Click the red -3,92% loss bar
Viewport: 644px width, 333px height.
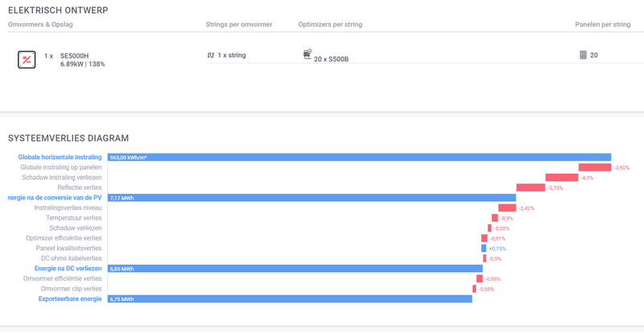point(594,167)
